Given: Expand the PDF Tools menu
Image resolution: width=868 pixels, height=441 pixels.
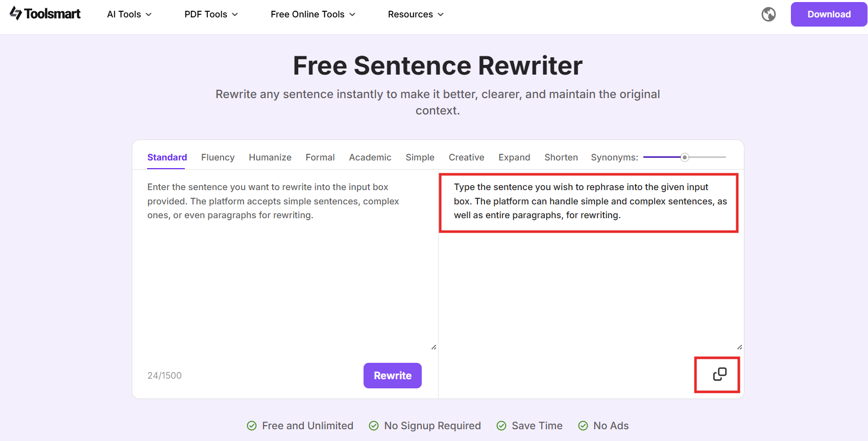Looking at the screenshot, I should click(211, 14).
